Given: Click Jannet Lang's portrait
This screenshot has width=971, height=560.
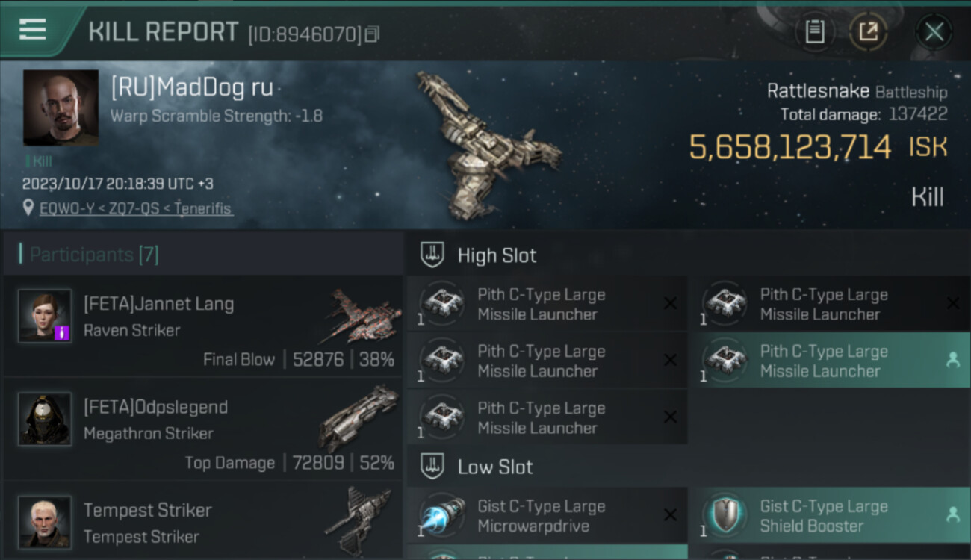Looking at the screenshot, I should 45,316.
